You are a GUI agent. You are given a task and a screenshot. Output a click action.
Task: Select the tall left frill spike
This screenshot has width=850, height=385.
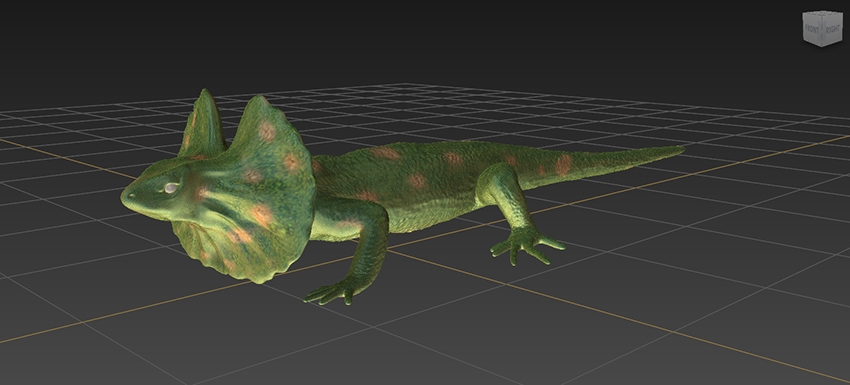click(x=203, y=125)
